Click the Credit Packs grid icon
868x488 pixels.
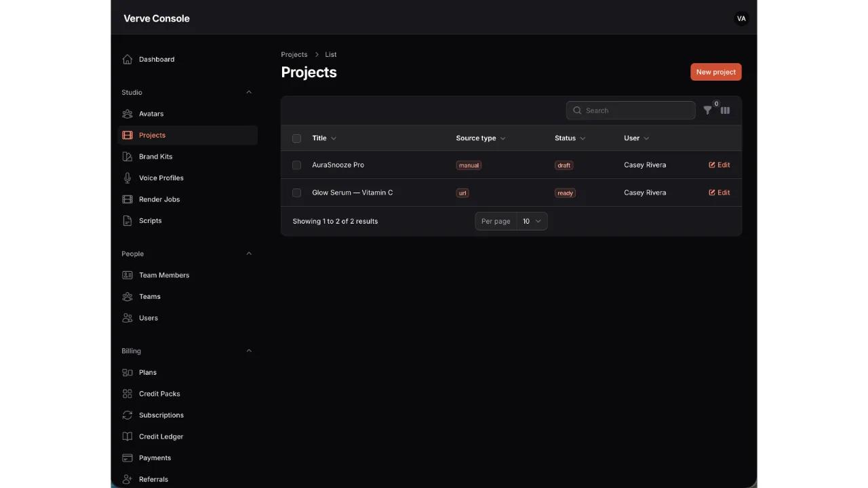[x=127, y=394]
